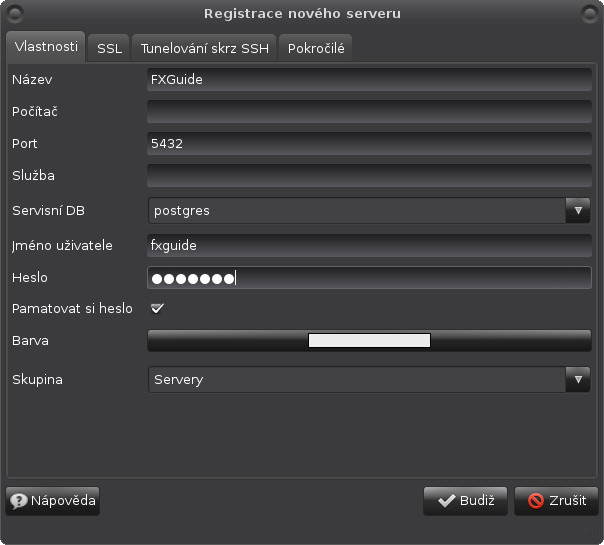
Task: Click the Port field showing 5432
Action: pos(369,144)
